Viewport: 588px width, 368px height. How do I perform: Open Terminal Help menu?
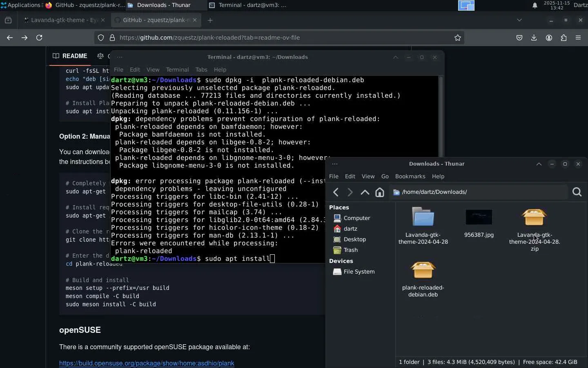[220, 70]
